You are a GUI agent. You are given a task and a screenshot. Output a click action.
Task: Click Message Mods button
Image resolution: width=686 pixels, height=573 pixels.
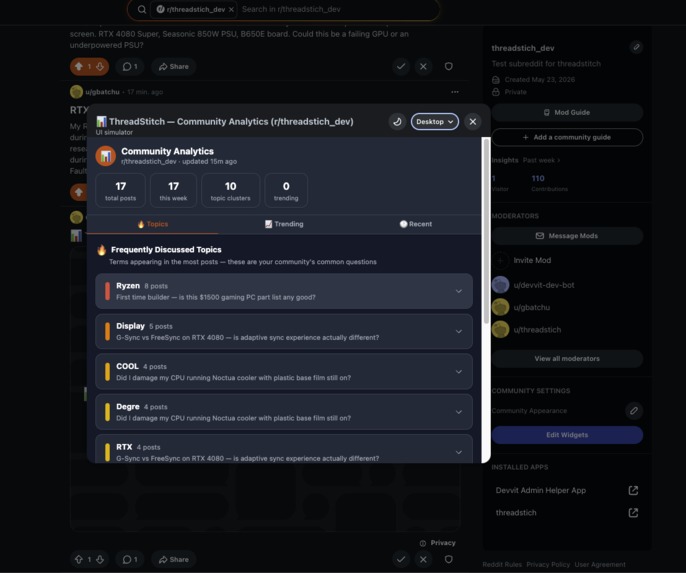click(567, 236)
